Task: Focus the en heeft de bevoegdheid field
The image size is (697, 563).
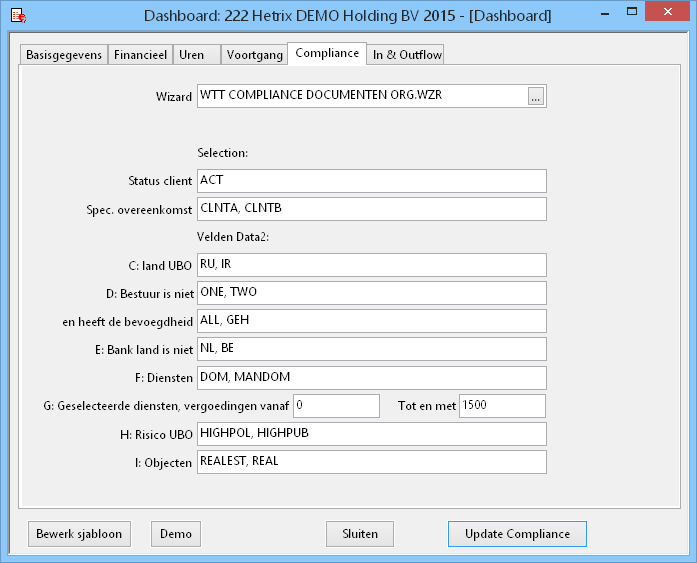Action: [372, 321]
